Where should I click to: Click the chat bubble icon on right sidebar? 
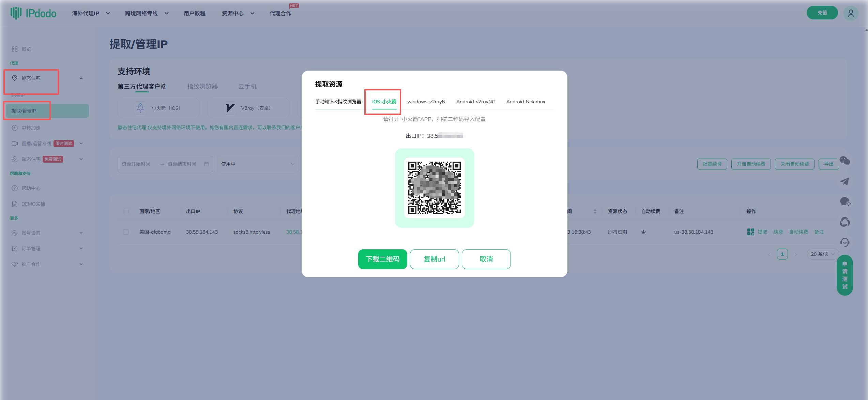click(844, 202)
